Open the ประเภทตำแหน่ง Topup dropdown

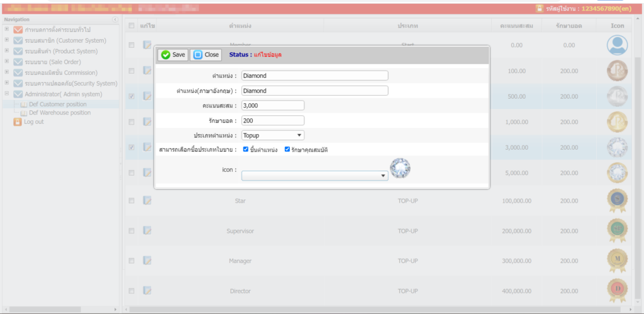(x=273, y=135)
